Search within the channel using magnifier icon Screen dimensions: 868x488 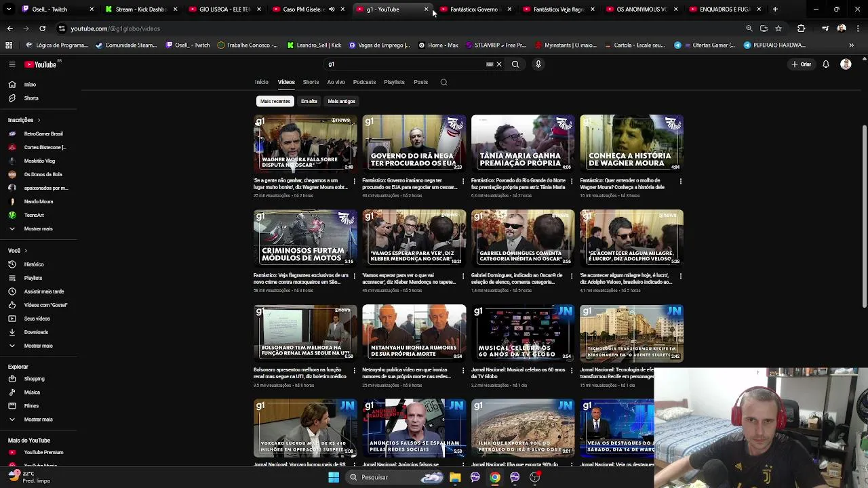(x=443, y=82)
